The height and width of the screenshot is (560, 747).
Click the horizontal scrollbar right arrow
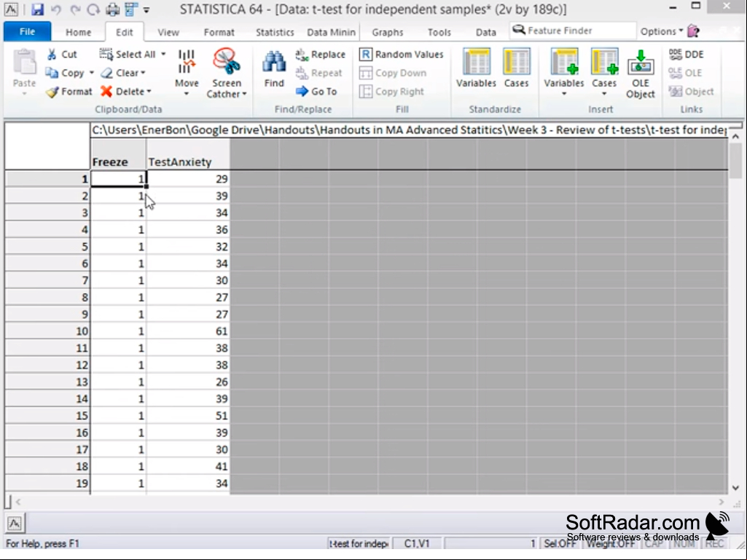[721, 502]
